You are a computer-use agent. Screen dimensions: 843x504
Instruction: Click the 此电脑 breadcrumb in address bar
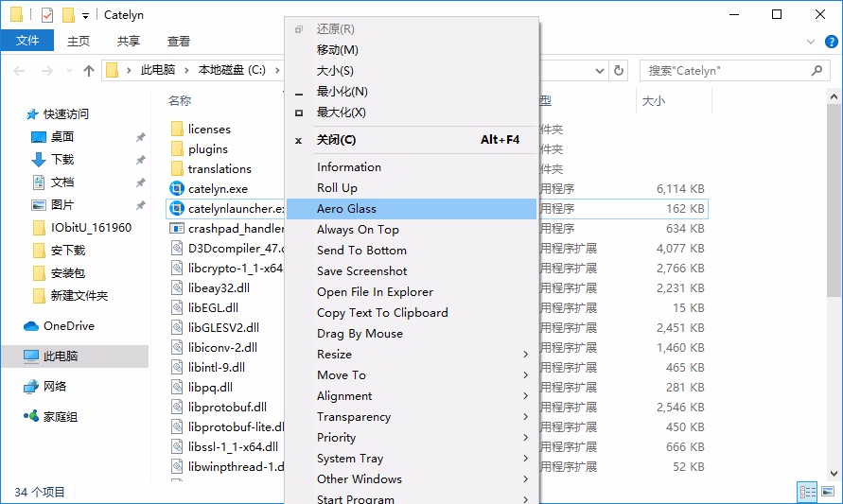158,70
